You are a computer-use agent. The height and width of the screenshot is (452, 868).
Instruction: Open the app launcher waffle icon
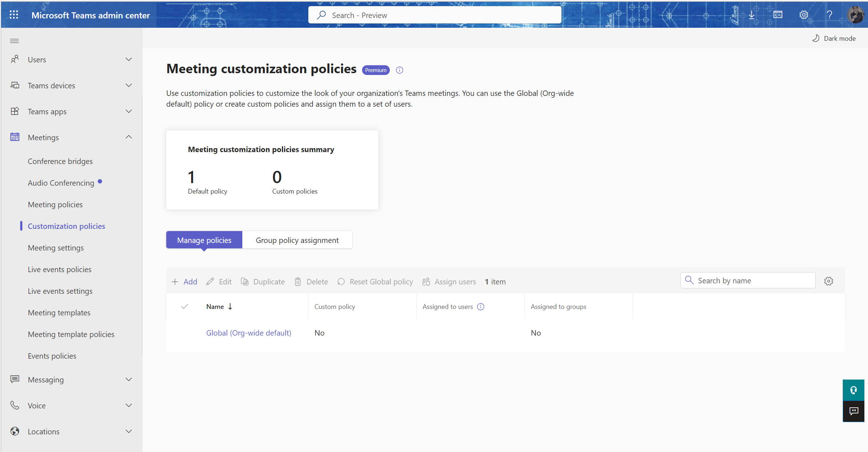(14, 15)
